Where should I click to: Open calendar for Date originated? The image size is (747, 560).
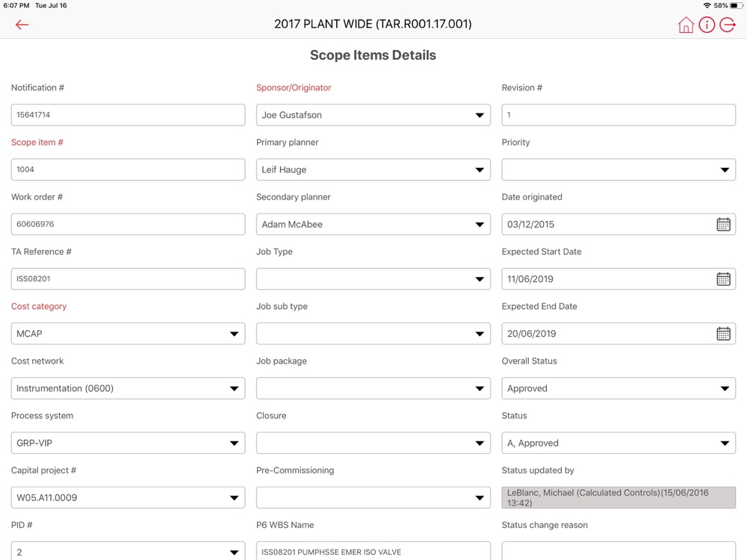pyautogui.click(x=723, y=224)
